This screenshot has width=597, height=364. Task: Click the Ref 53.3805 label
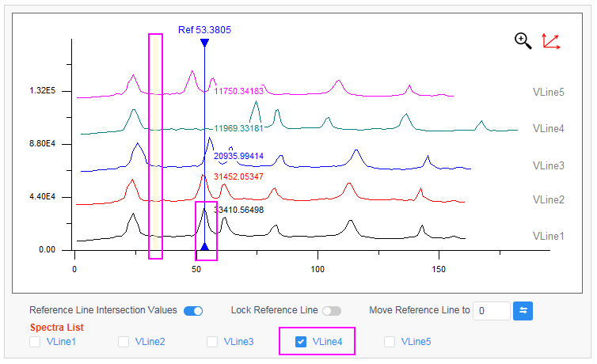tap(204, 30)
